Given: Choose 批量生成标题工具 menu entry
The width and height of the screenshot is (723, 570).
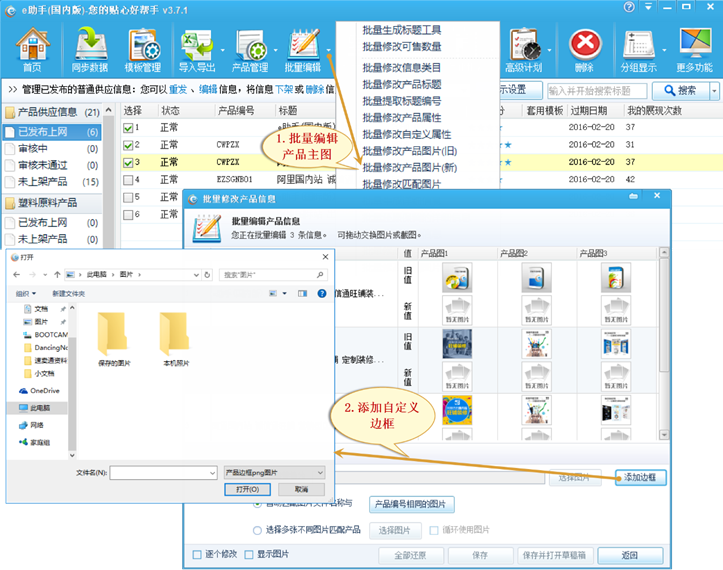Looking at the screenshot, I should click(x=402, y=30).
